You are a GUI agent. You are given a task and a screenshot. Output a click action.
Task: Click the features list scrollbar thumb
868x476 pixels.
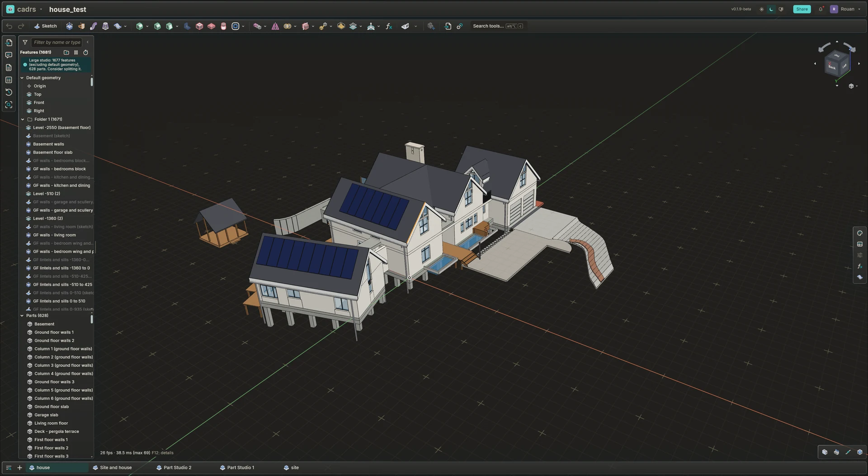(x=92, y=82)
